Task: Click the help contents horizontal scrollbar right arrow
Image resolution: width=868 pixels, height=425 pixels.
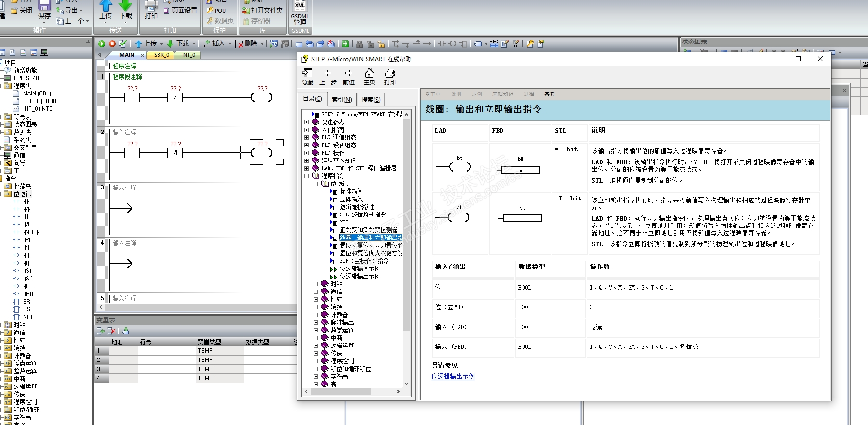Action: (398, 391)
